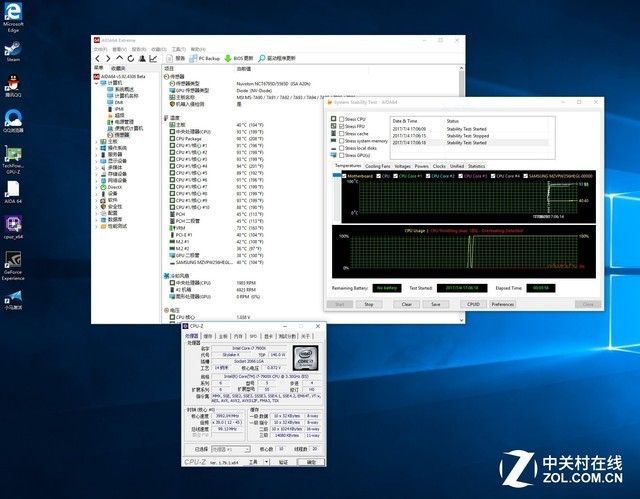Screen dimensions: 640x499
Task: Switch to the SPD tab in CPU-Z
Action: 254,336
